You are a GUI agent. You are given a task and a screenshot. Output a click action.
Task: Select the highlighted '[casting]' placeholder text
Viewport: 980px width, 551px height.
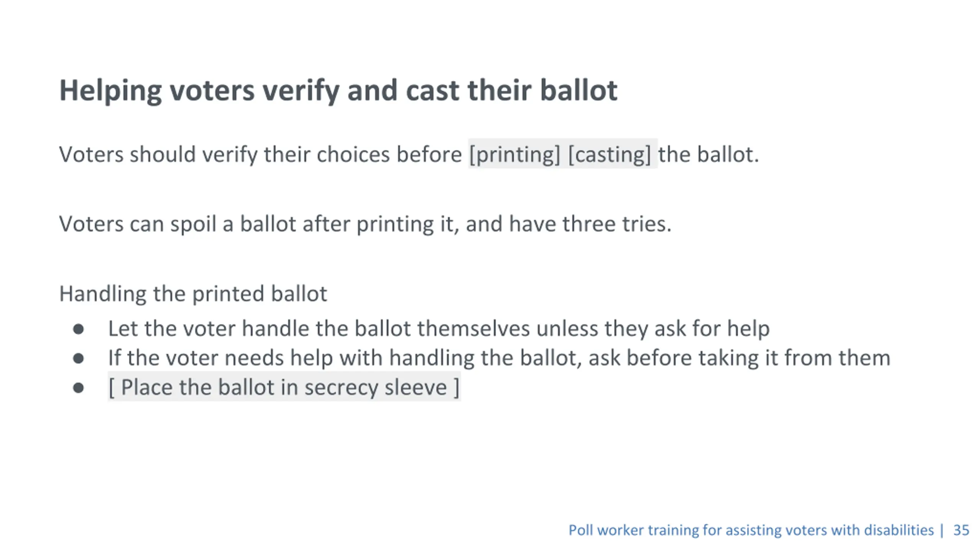pos(609,155)
